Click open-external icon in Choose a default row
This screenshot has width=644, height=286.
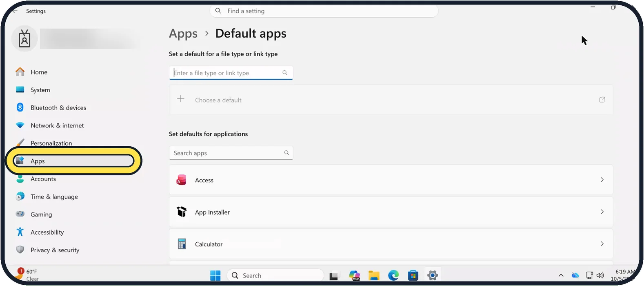click(602, 100)
